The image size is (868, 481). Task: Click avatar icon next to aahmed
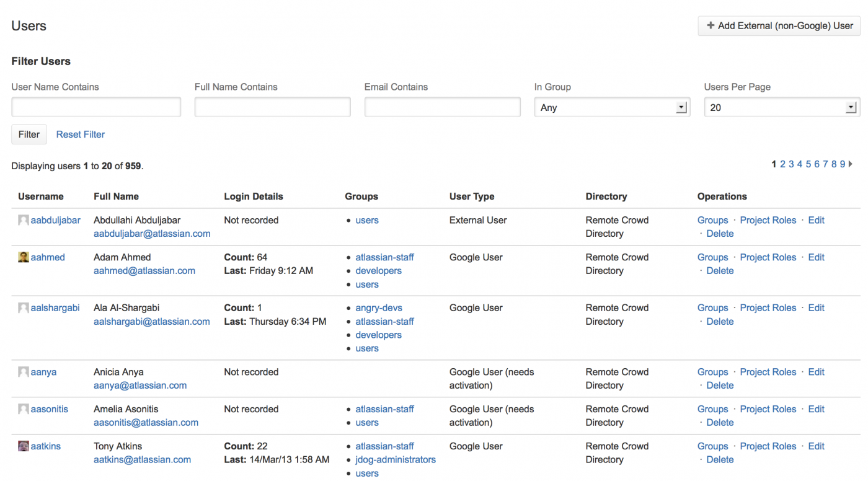(x=24, y=257)
